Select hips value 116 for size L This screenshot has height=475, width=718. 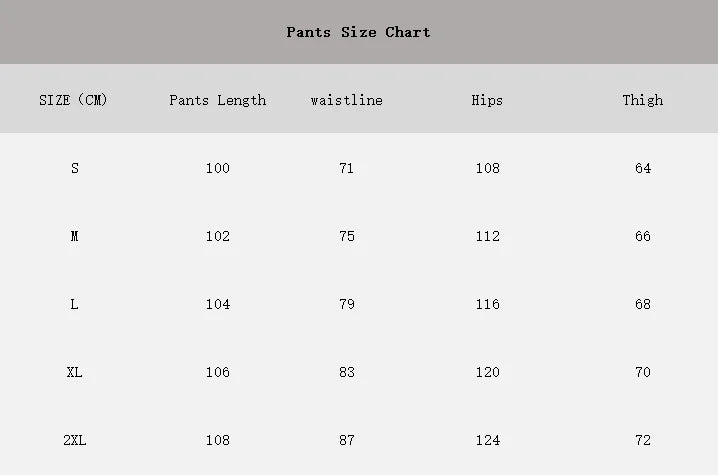(x=487, y=304)
